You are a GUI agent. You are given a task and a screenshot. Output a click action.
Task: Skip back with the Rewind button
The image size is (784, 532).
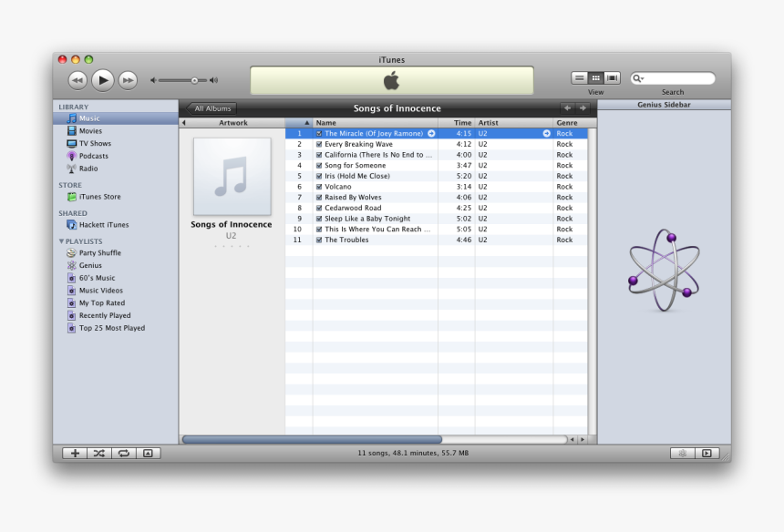77,80
